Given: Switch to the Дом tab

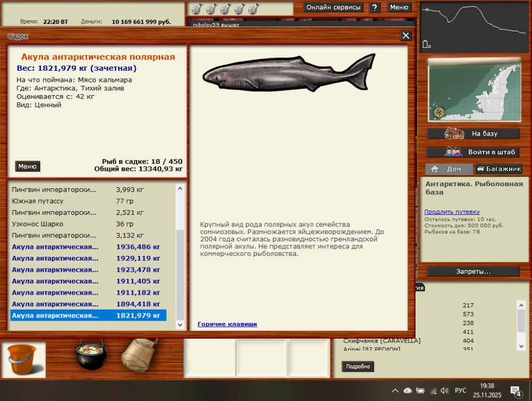Looking at the screenshot, I should [x=448, y=169].
